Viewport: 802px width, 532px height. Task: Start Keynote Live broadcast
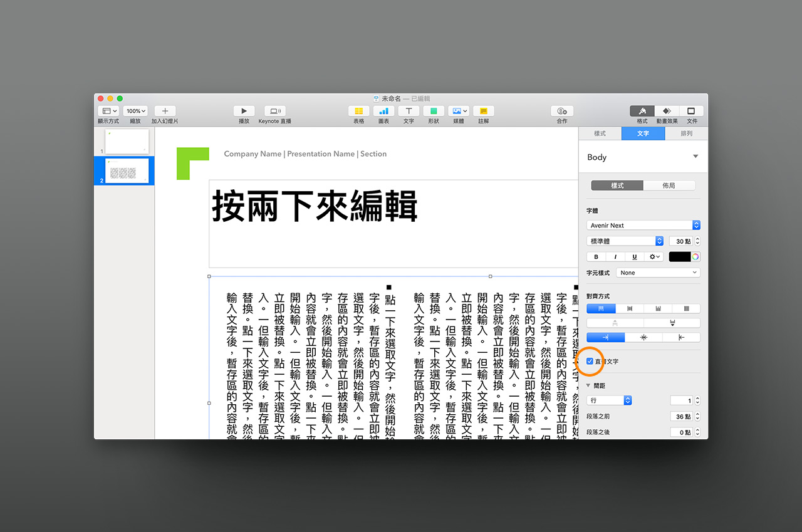point(274,111)
